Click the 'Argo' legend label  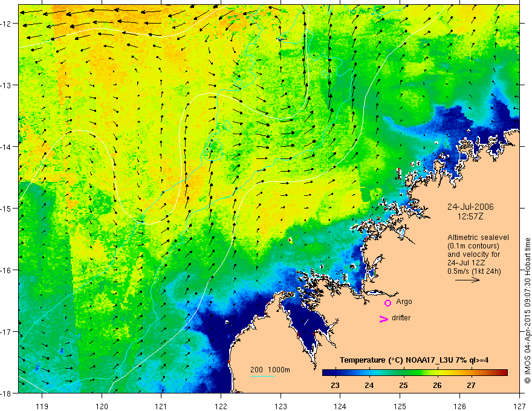[x=404, y=302]
